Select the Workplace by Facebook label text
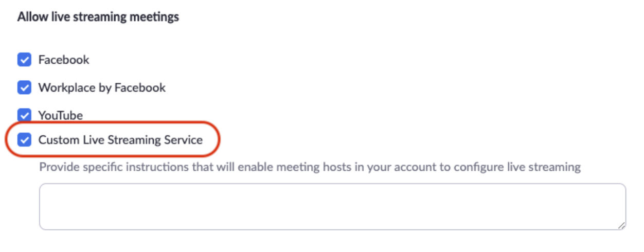Image resolution: width=644 pixels, height=252 pixels. 102,88
